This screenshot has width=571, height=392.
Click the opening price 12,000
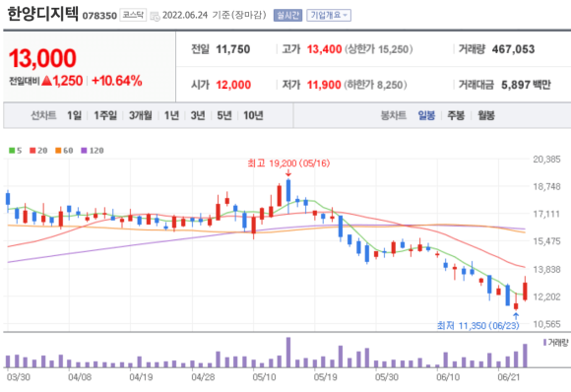(x=233, y=85)
